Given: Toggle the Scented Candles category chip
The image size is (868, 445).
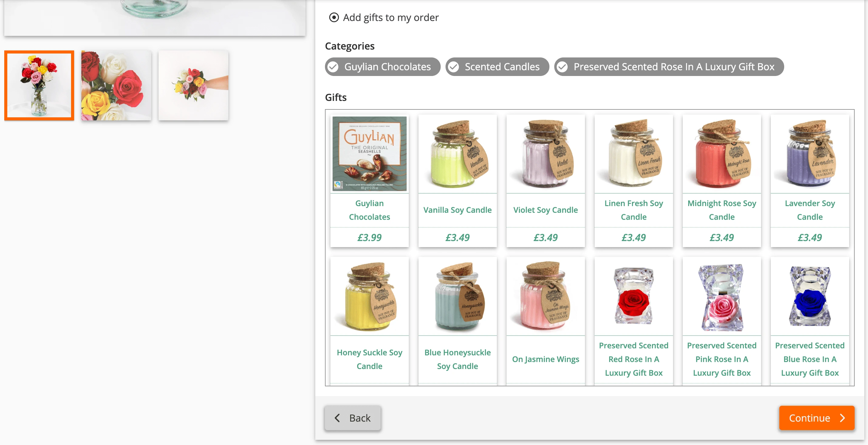Looking at the screenshot, I should pyautogui.click(x=497, y=67).
